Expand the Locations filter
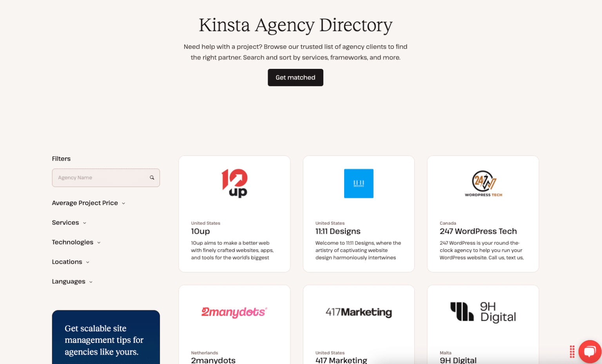602x364 pixels. [71, 261]
